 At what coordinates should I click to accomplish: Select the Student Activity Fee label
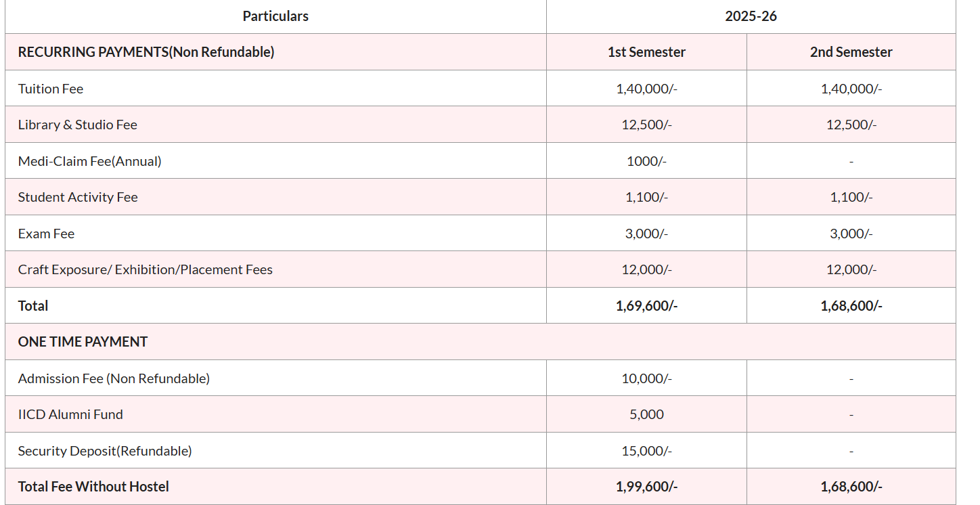coord(78,197)
